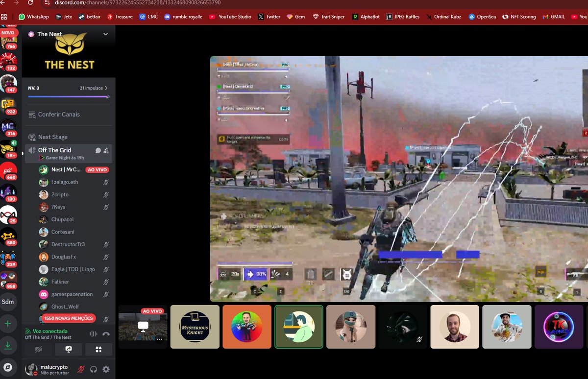Click the invite people icon on Off The Grid
The height and width of the screenshot is (379, 588).
point(106,150)
